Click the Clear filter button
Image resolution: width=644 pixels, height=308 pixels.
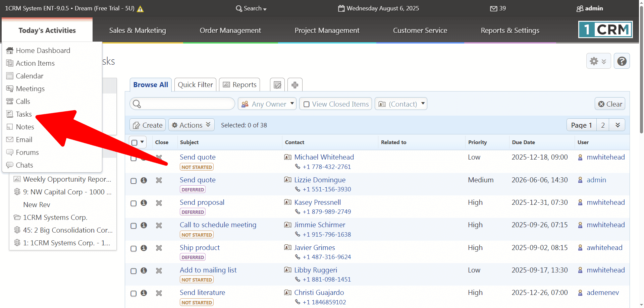pyautogui.click(x=610, y=104)
